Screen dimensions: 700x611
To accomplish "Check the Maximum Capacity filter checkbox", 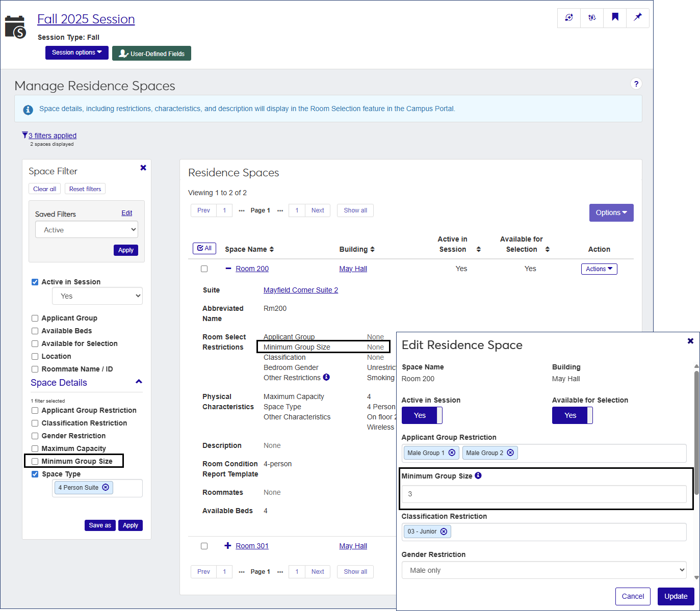I will (35, 448).
